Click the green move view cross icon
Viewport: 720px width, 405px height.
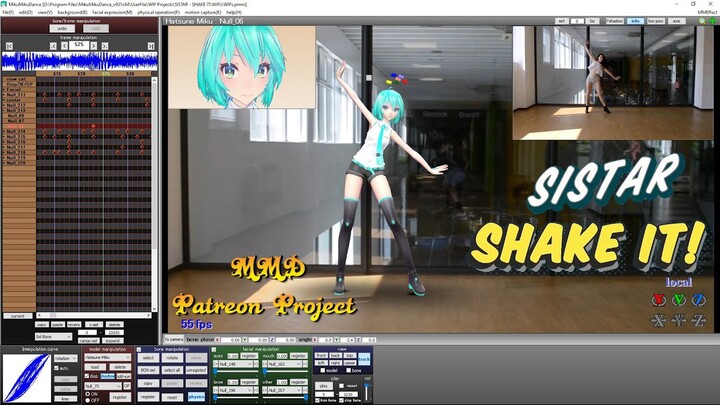point(713,21)
